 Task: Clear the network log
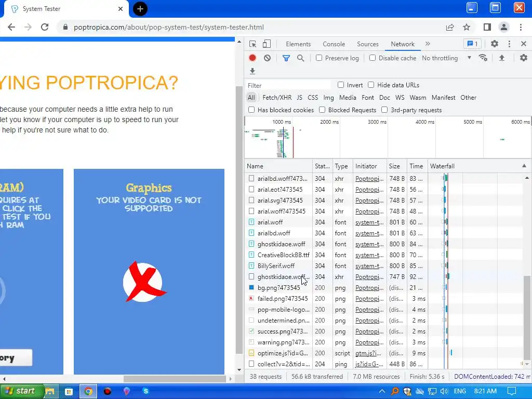pyautogui.click(x=268, y=58)
